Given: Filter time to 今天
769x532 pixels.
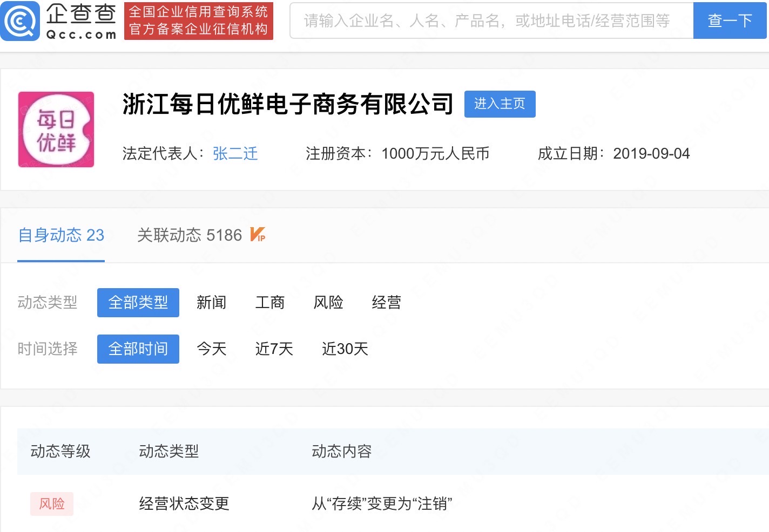Looking at the screenshot, I should (x=212, y=349).
